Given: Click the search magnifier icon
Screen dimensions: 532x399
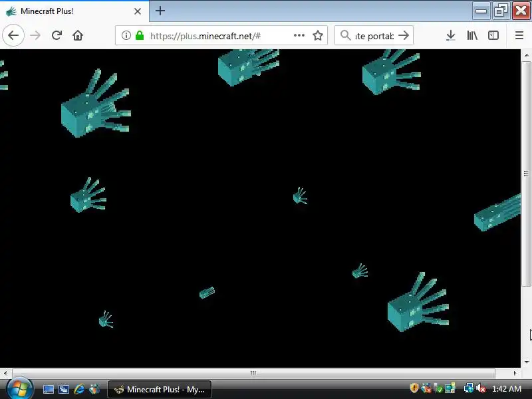Looking at the screenshot, I should click(345, 35).
